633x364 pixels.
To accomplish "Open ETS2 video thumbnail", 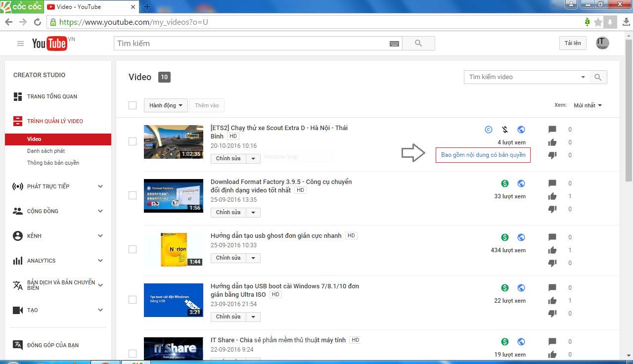I will (x=174, y=142).
